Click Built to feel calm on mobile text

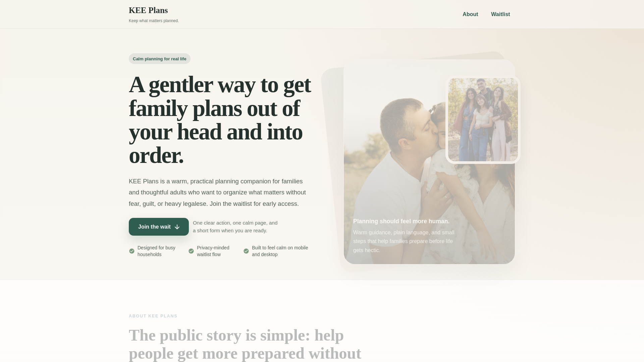pos(280,251)
